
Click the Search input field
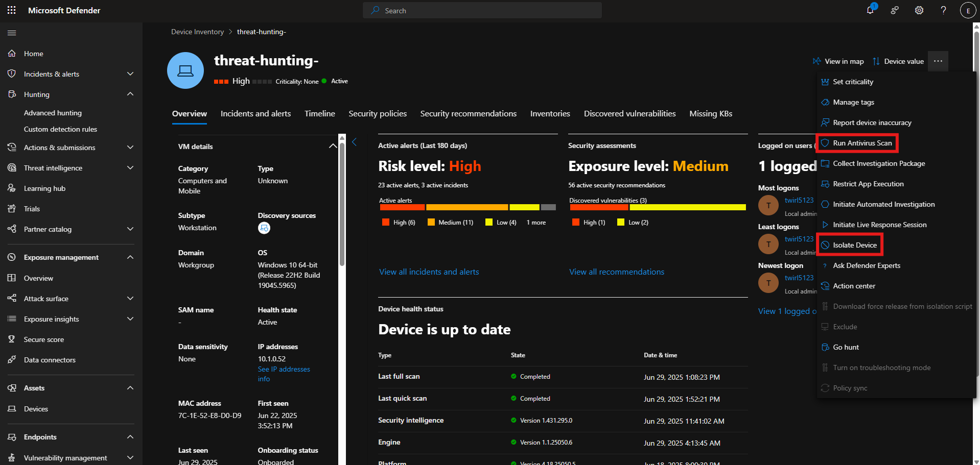click(482, 10)
